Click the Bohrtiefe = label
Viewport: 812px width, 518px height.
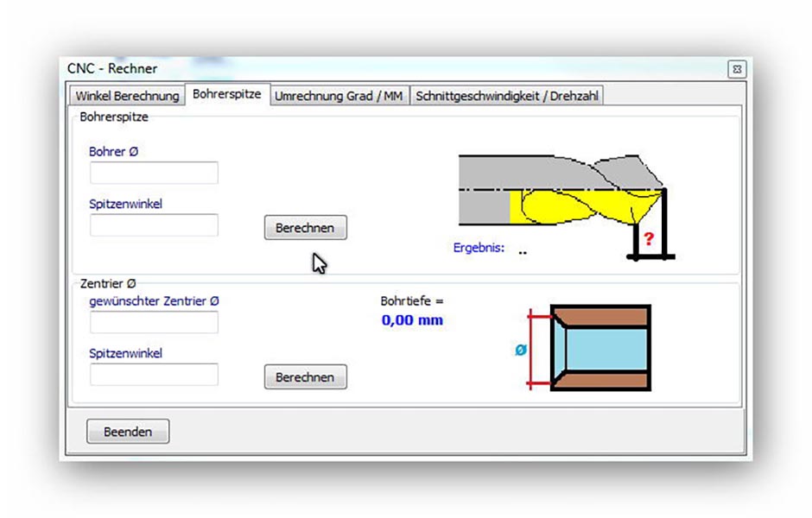[x=411, y=301]
